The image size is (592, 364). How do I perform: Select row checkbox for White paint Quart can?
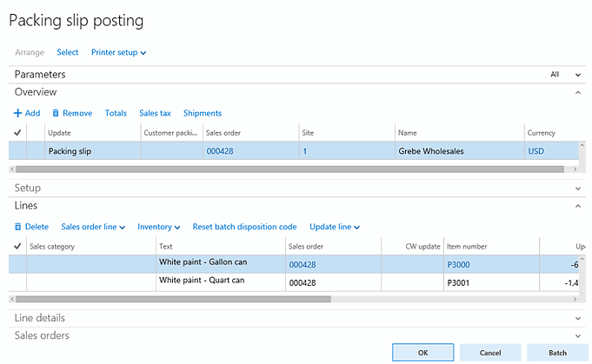tap(17, 282)
